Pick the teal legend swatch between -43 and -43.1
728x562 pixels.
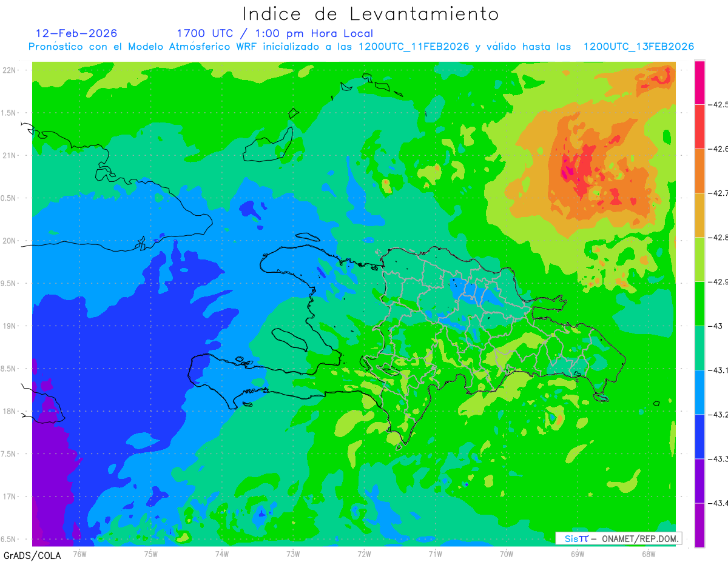point(699,348)
